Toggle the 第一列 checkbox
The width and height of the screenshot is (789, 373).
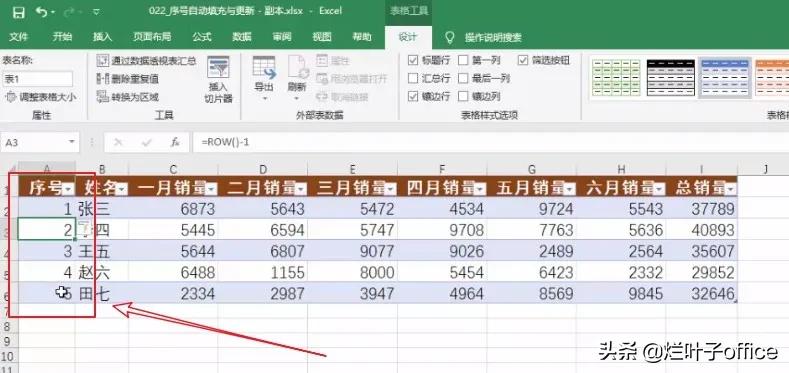[x=463, y=60]
